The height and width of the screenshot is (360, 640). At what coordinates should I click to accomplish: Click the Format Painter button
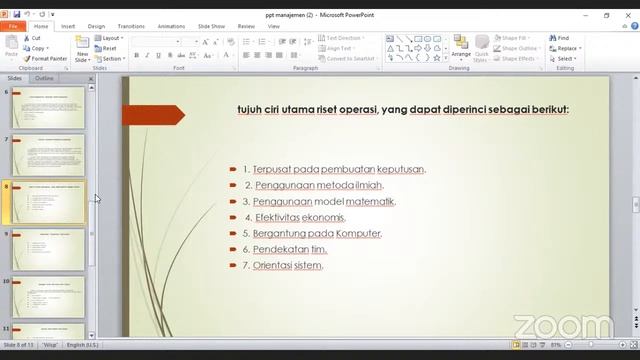pos(45,59)
